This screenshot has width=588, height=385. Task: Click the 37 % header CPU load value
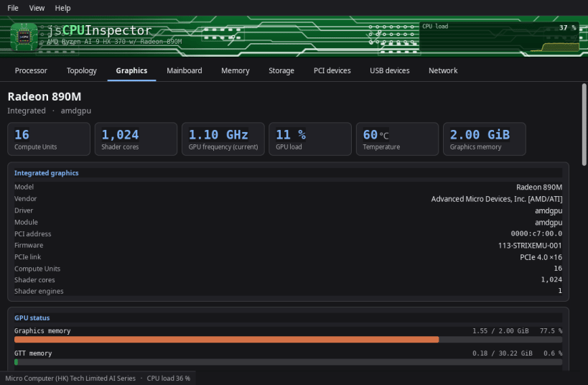point(567,28)
